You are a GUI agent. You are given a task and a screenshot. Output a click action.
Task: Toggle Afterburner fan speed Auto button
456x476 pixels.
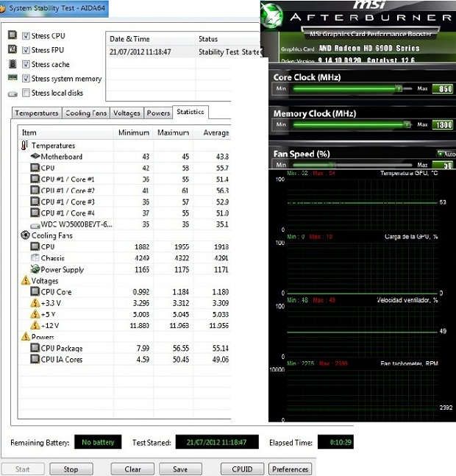[446, 154]
